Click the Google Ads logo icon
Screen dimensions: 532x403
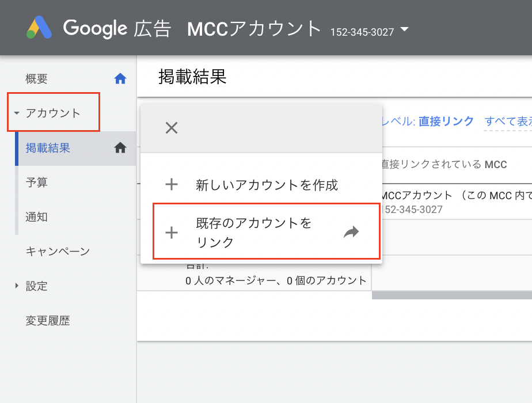click(39, 28)
